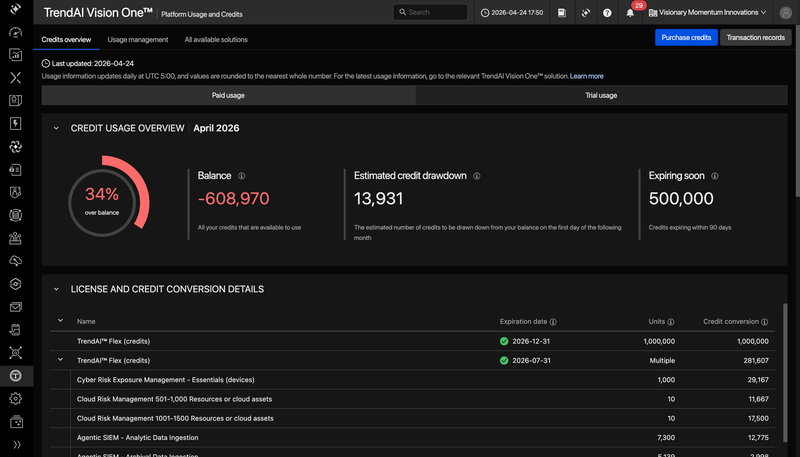Click the 2026-04-24 17:50 clock display

[x=512, y=13]
